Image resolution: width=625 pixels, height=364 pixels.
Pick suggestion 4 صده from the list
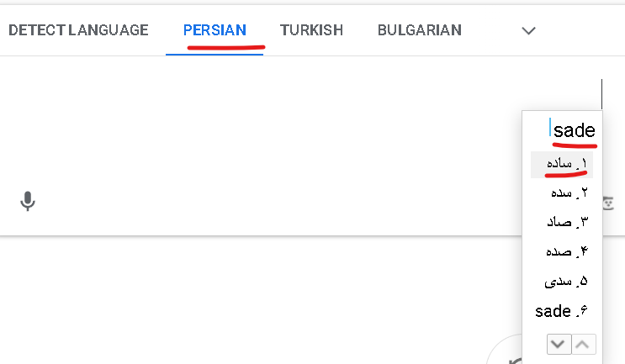click(562, 251)
